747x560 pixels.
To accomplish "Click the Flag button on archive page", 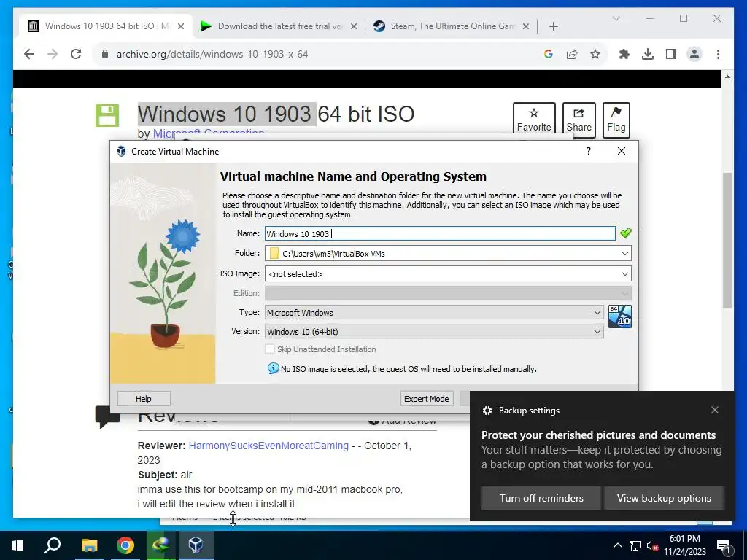I will pyautogui.click(x=616, y=120).
